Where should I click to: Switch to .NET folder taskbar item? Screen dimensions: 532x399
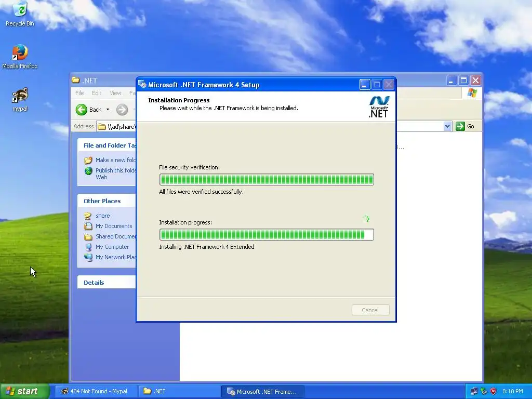[179, 391]
